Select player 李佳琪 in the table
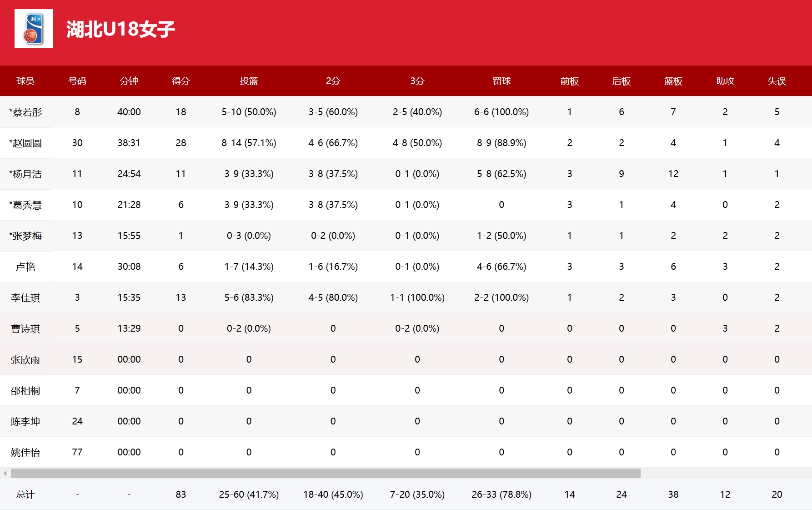Image resolution: width=812 pixels, height=510 pixels. (x=25, y=298)
